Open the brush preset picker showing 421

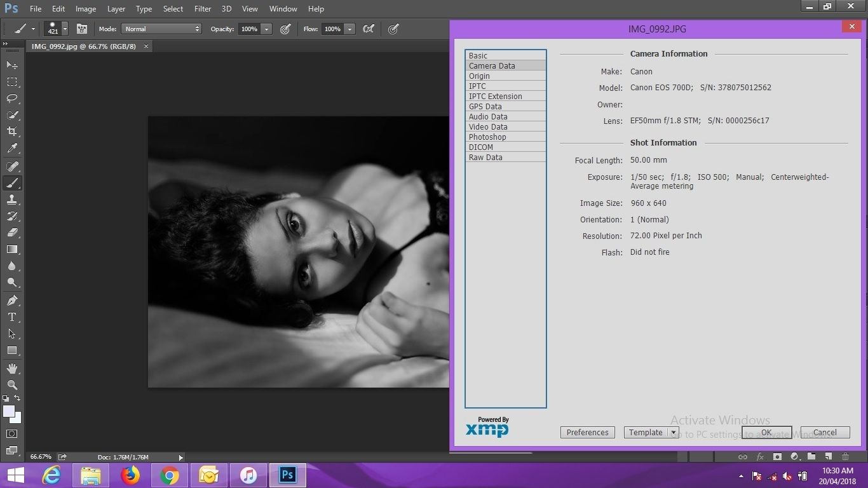(57, 29)
